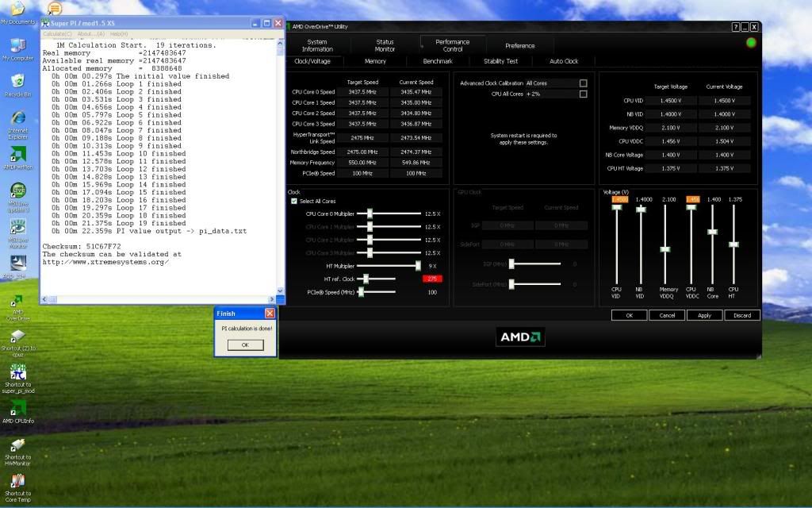Open the Calculate menu in Super PI
Image resolution: width=812 pixels, height=508 pixels.
click(57, 34)
